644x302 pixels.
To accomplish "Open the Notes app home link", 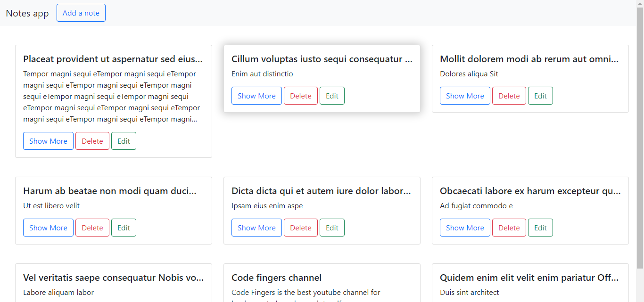I will [x=27, y=13].
